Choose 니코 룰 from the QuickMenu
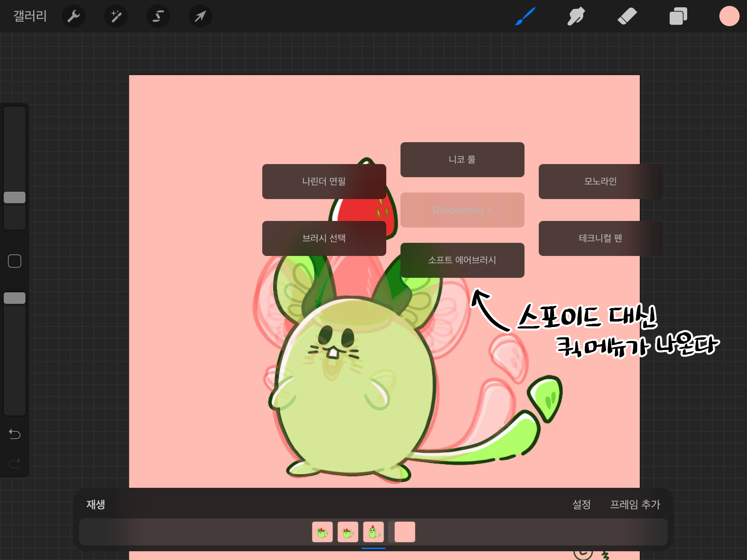This screenshot has height=560, width=747. click(462, 160)
